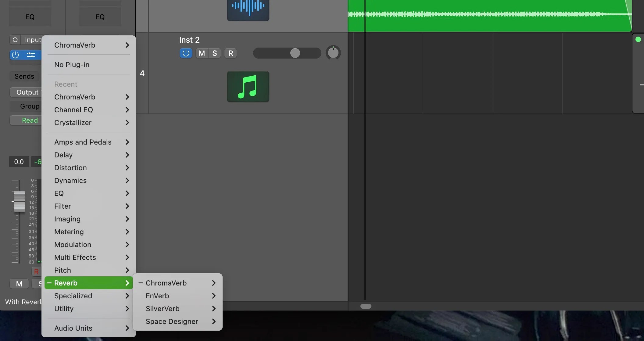Image resolution: width=644 pixels, height=341 pixels.
Task: Click the Inst 2 volume slider
Action: click(x=295, y=53)
